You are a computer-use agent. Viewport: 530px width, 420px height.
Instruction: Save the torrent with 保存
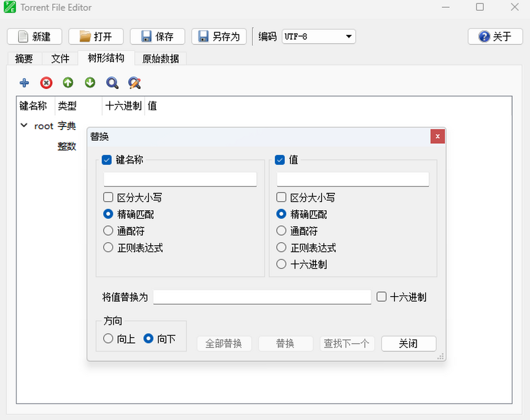157,37
